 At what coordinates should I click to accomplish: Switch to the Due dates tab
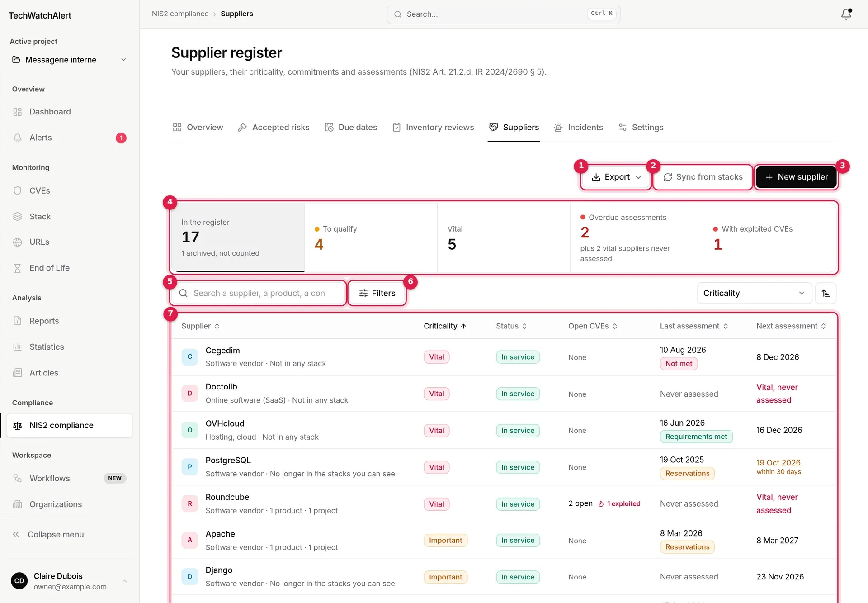point(351,128)
